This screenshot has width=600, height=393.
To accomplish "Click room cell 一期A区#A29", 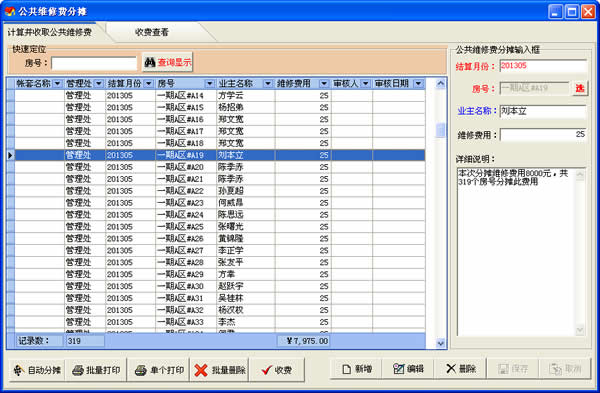I will point(186,274).
